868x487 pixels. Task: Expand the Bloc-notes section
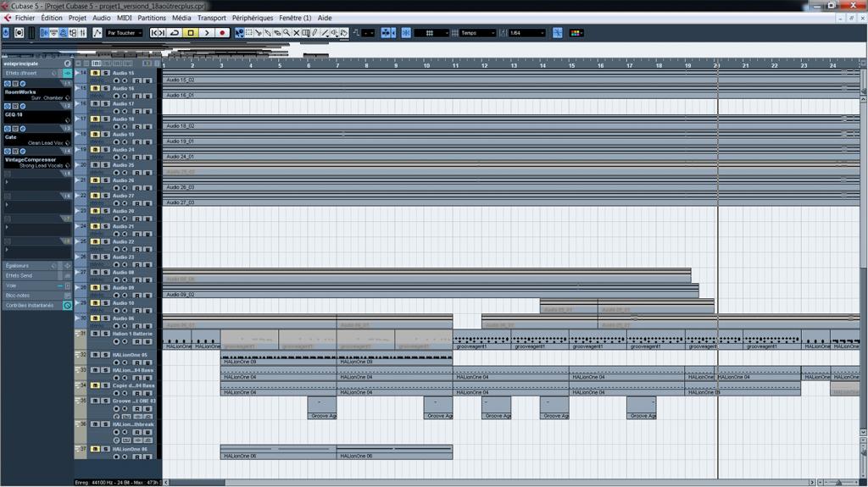(36, 296)
